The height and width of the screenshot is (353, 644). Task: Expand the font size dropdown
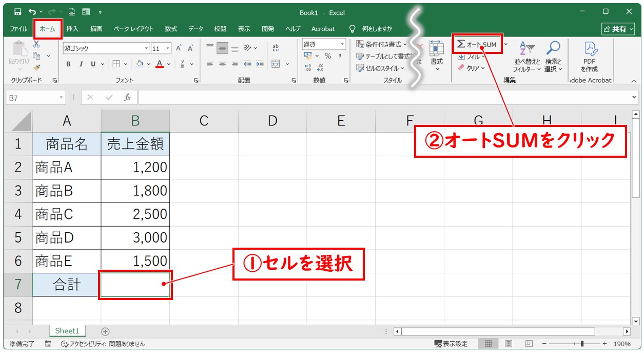pos(169,49)
